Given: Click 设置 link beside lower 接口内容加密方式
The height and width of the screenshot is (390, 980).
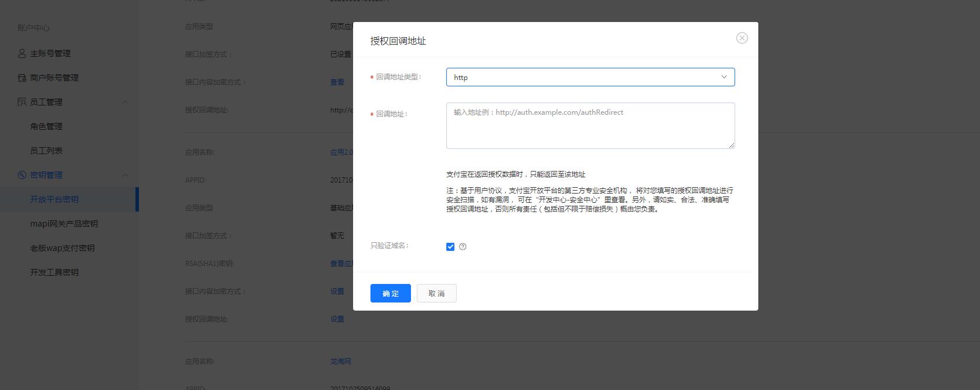Looking at the screenshot, I should 337,291.
